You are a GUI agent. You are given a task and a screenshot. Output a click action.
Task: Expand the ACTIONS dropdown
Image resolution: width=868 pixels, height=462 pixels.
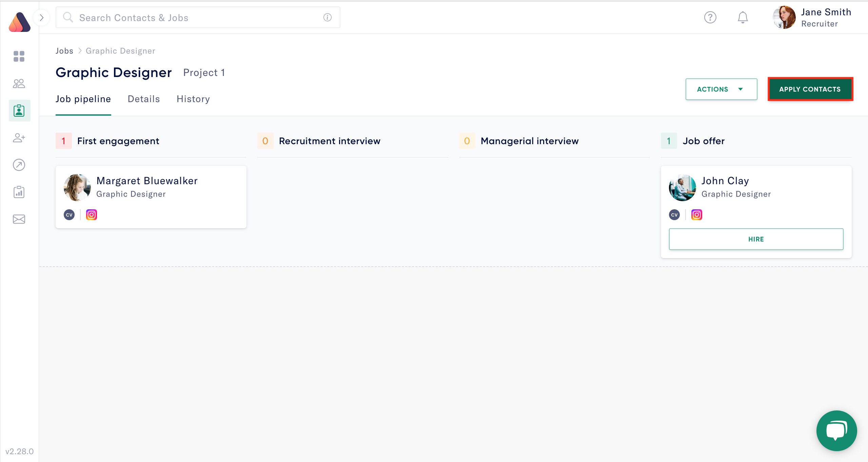(721, 89)
